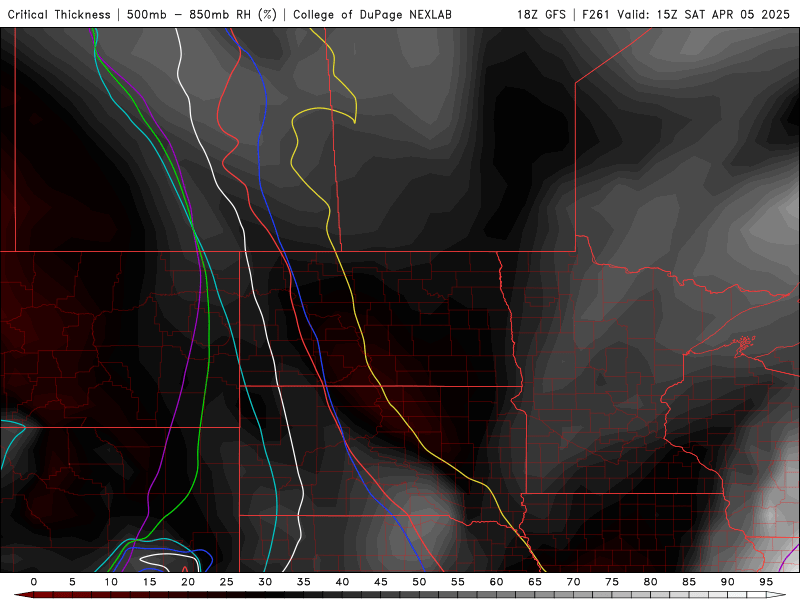
Task: Click the colorbar label "10"
Action: tap(111, 582)
